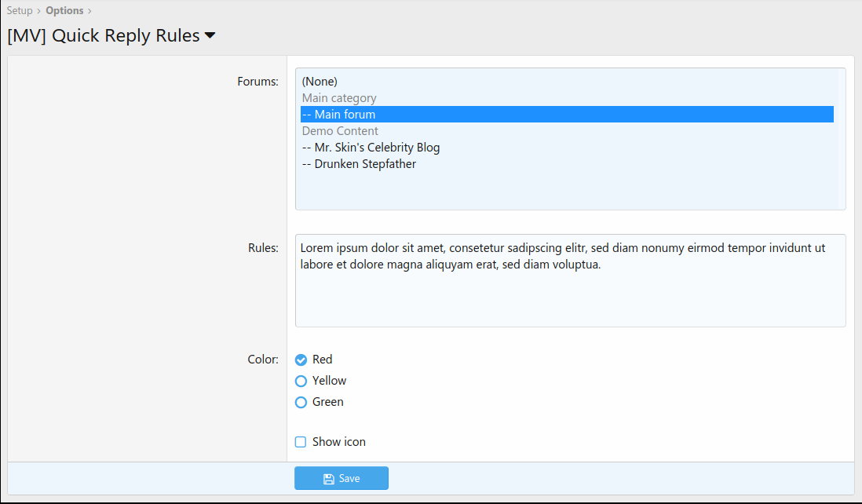
Task: Select Main forum in the Forums list
Action: pyautogui.click(x=339, y=115)
